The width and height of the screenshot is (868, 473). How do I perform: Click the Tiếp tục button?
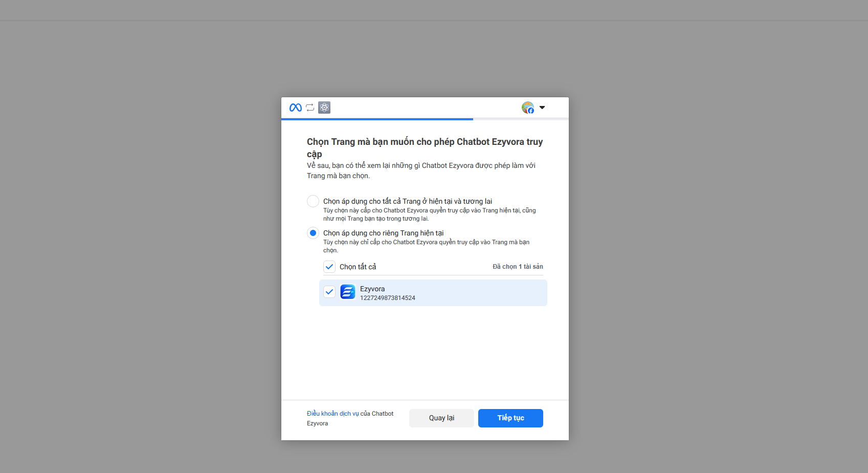tap(510, 418)
